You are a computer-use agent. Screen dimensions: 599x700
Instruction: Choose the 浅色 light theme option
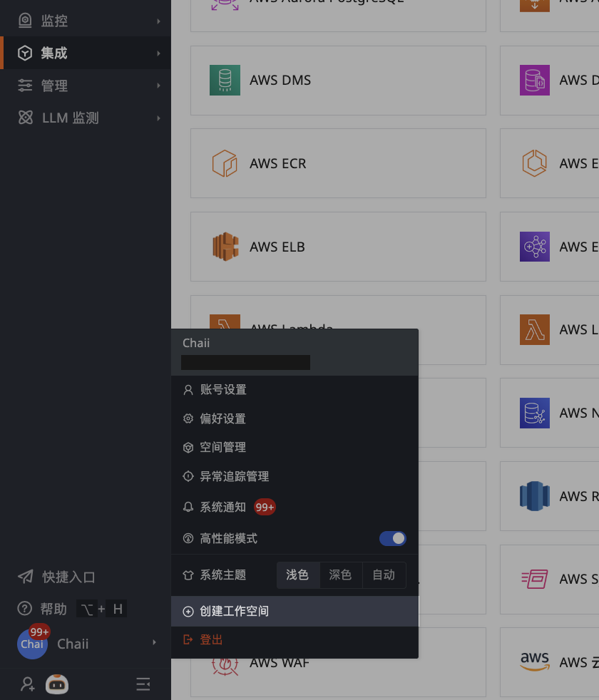coord(297,575)
